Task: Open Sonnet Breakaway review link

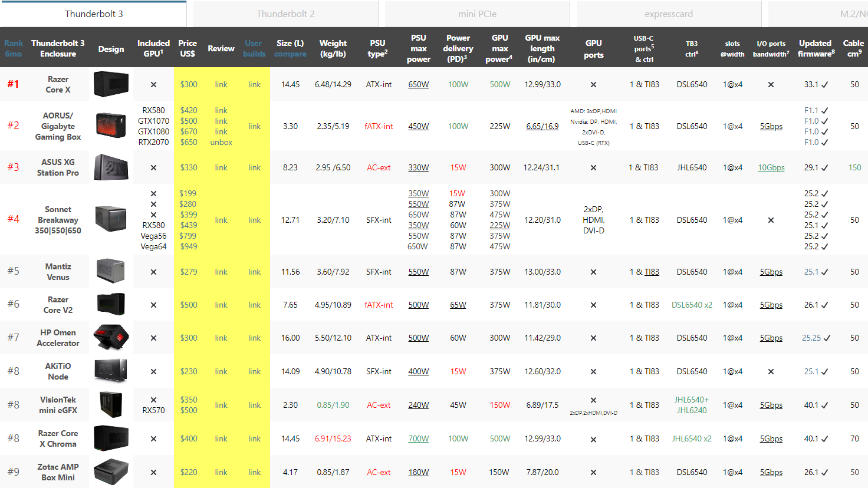Action: click(221, 220)
